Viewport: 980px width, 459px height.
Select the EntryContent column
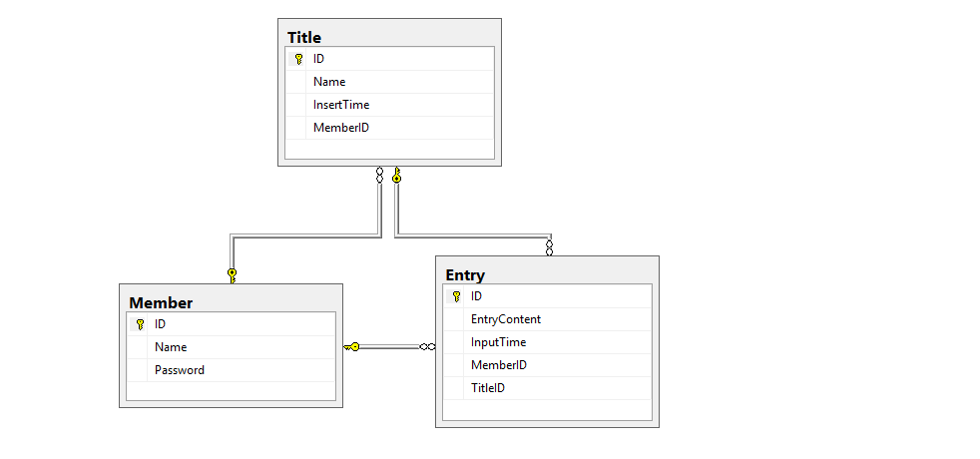(x=506, y=319)
